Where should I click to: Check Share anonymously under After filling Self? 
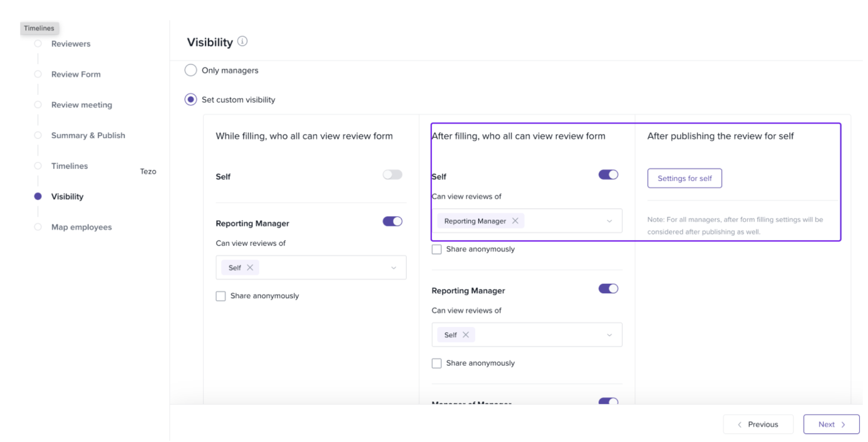click(x=437, y=249)
